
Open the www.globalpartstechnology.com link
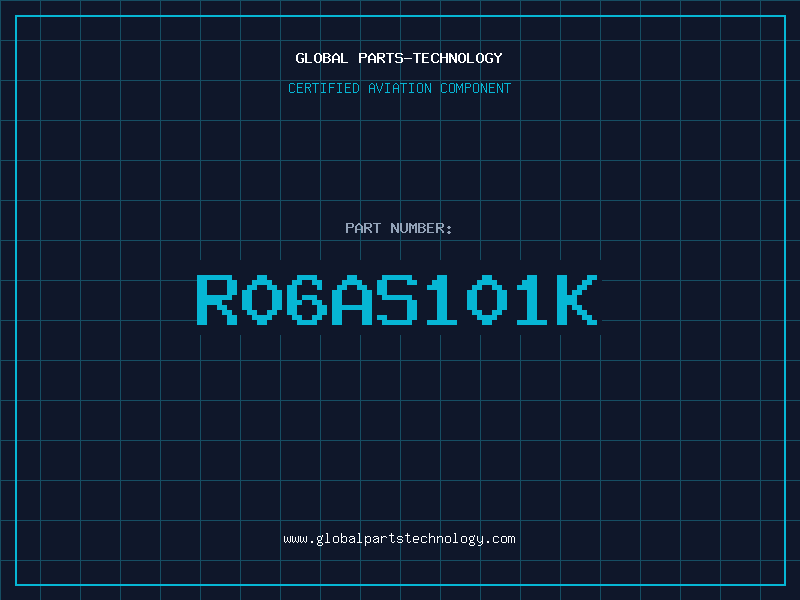pyautogui.click(x=399, y=539)
